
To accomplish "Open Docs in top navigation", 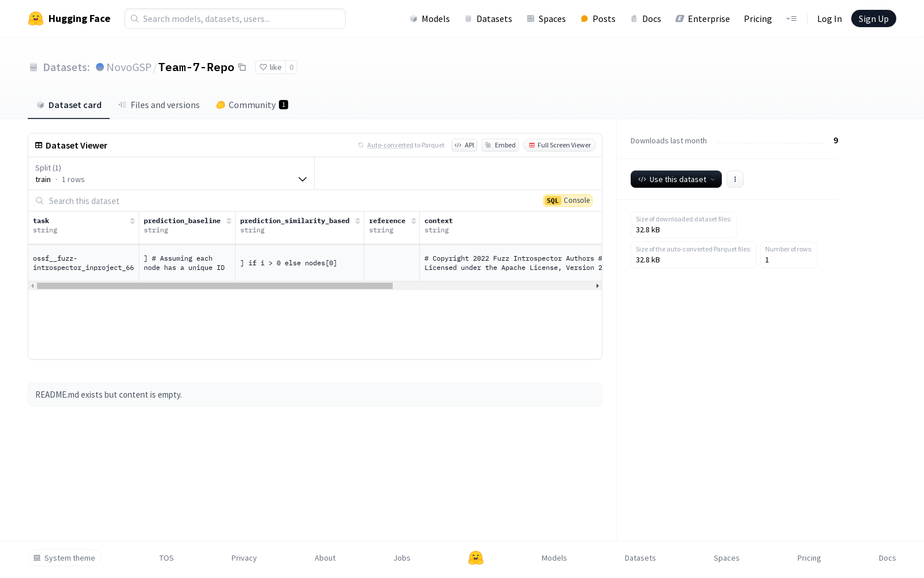I will coord(646,18).
